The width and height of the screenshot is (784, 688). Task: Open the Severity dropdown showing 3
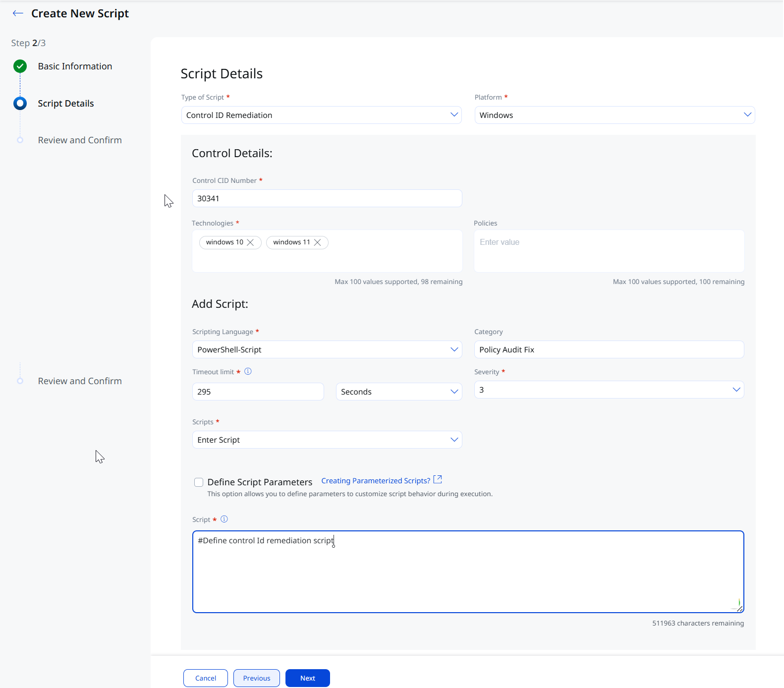(609, 390)
